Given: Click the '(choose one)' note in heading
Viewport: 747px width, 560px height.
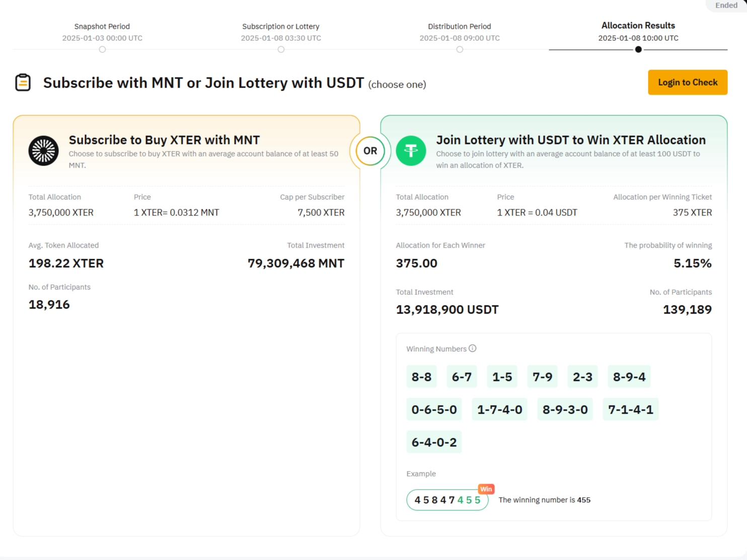Looking at the screenshot, I should point(397,85).
